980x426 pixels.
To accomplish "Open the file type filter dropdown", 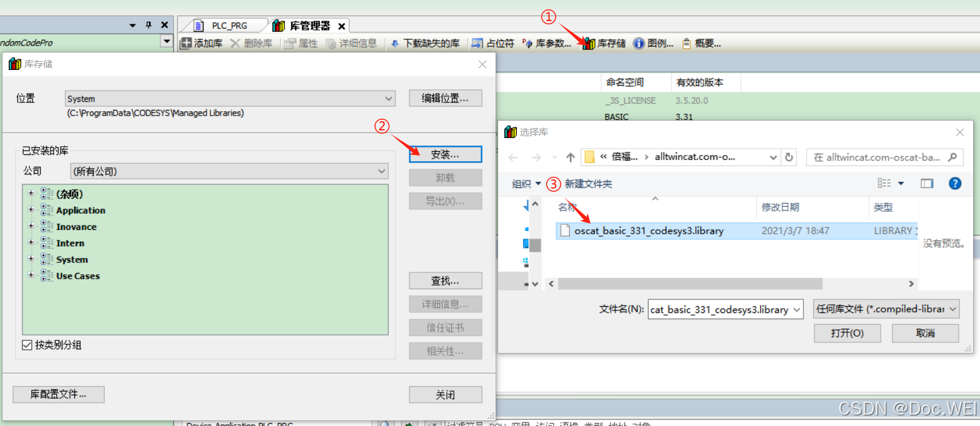I will 886,309.
